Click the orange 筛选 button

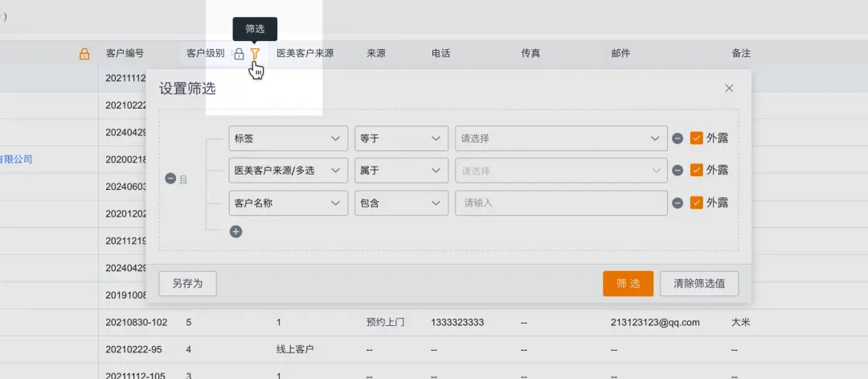(628, 283)
